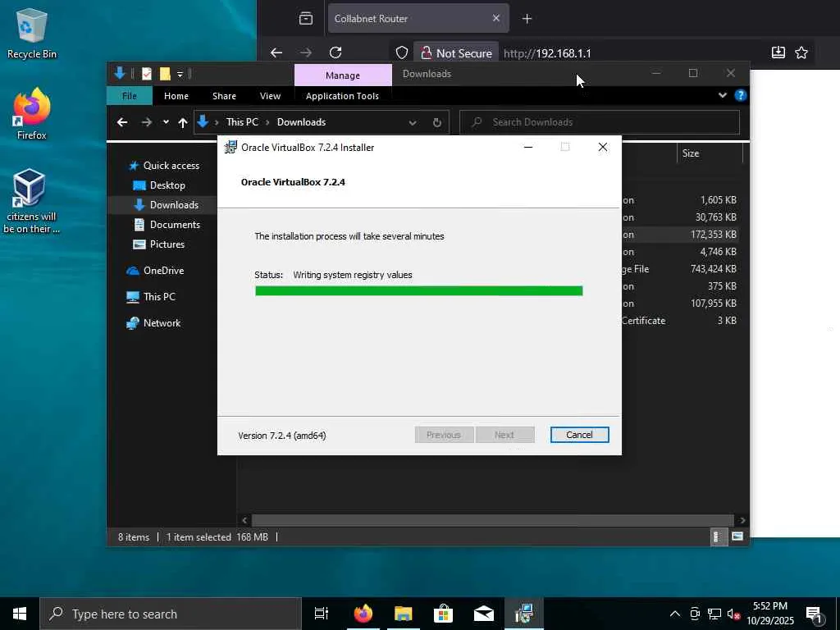840x630 pixels.
Task: Select Network in the navigation pane
Action: tap(162, 323)
